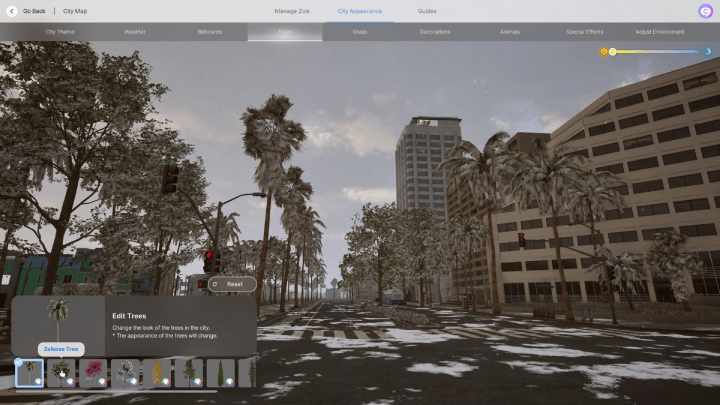Screen dimensions: 720x405
Task: Open the profile icon in top-right corner
Action: [705, 11]
